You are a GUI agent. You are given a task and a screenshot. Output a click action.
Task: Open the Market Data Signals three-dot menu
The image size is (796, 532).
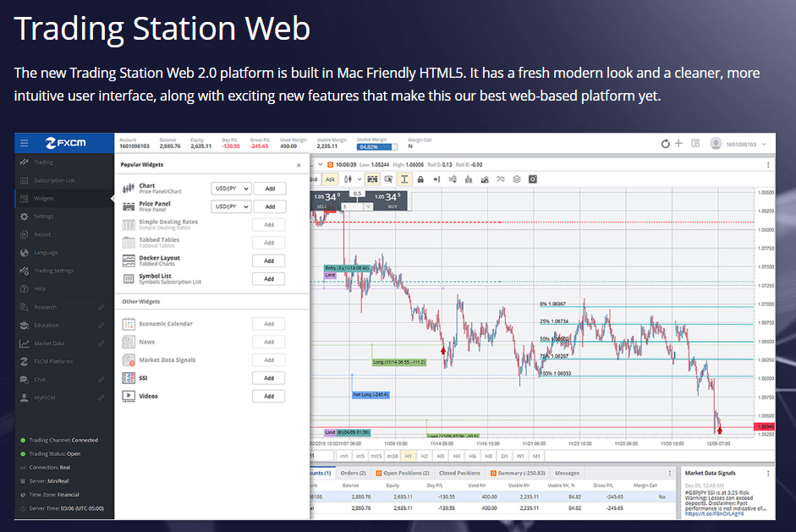pyautogui.click(x=768, y=473)
